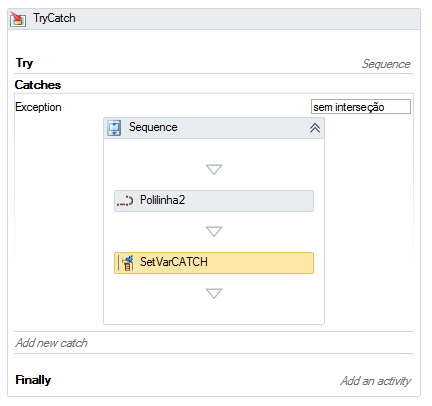Click Add new catch

[x=51, y=343]
